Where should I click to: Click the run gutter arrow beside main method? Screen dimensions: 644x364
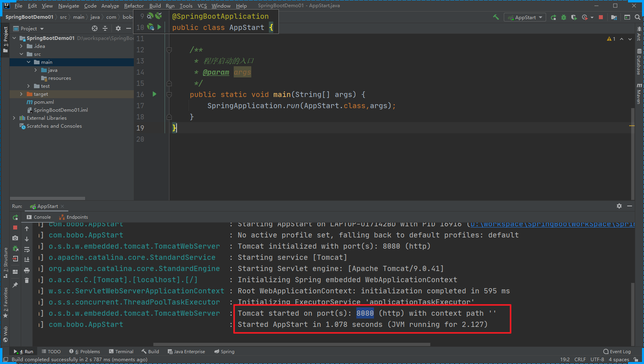click(x=155, y=94)
